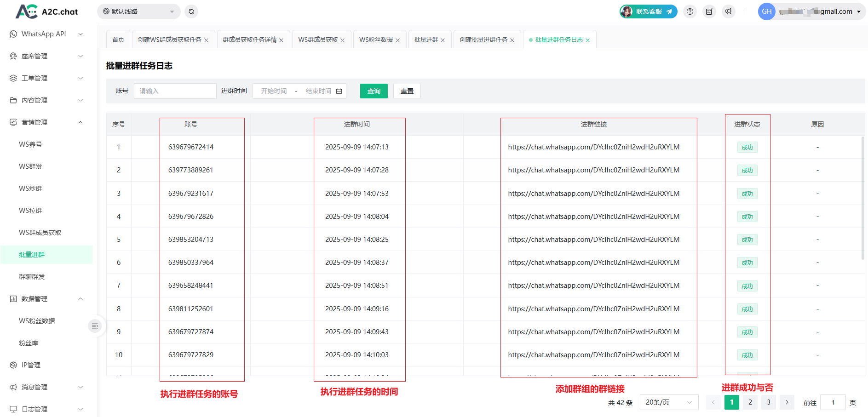This screenshot has width=868, height=417.
Task: Open the 20条/页 page size dropdown
Action: tap(668, 402)
